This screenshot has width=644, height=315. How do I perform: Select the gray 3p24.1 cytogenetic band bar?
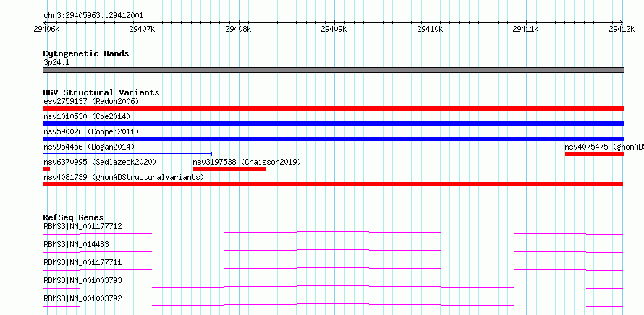[333, 70]
